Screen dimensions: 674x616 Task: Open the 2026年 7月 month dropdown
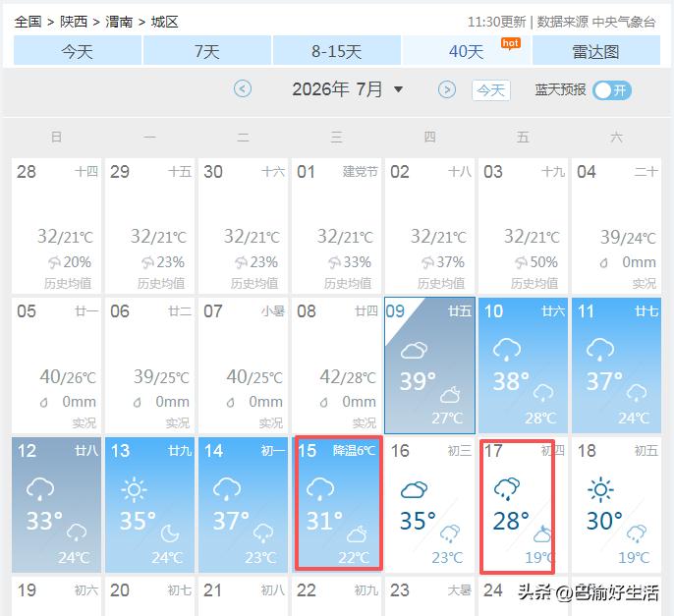[x=348, y=89]
